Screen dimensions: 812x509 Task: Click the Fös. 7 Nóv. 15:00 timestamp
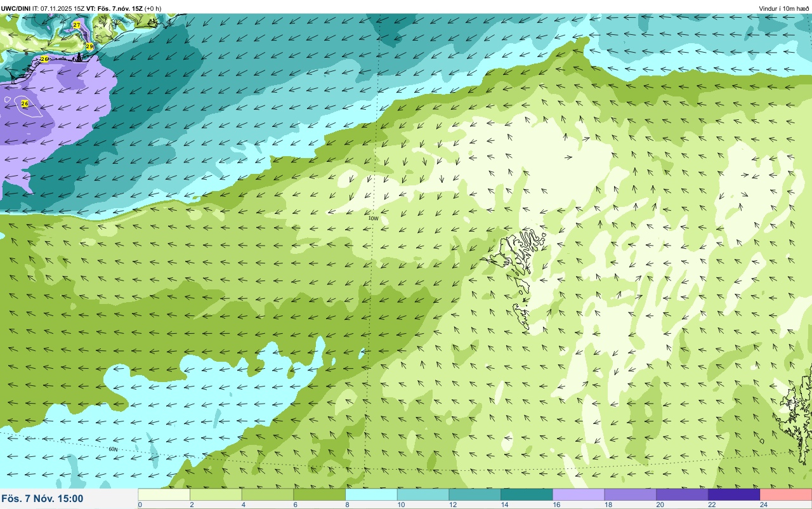(43, 499)
